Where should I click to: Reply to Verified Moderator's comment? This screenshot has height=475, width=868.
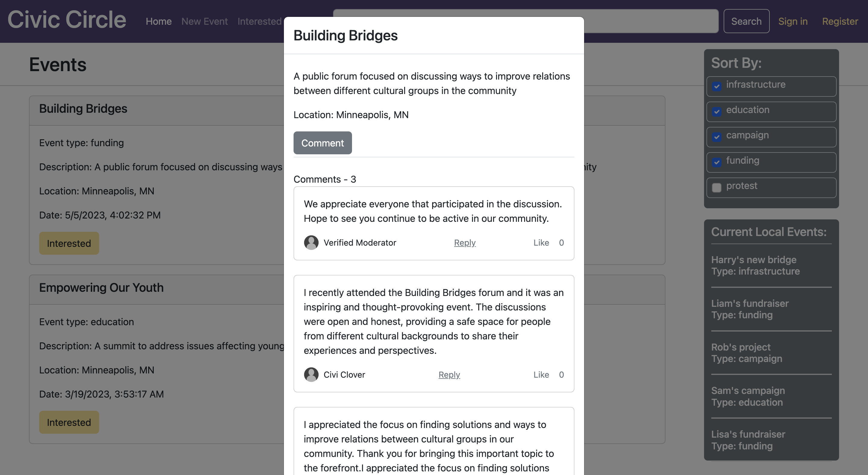465,243
